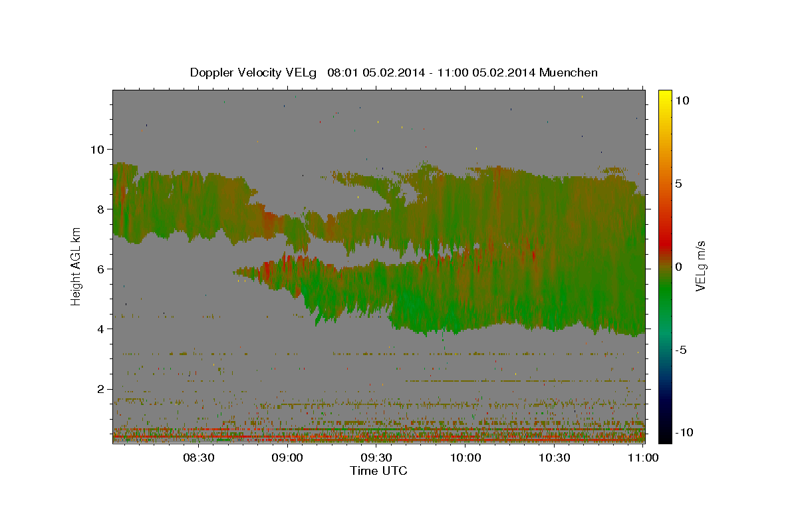Click colorbar label 5

[x=678, y=184]
